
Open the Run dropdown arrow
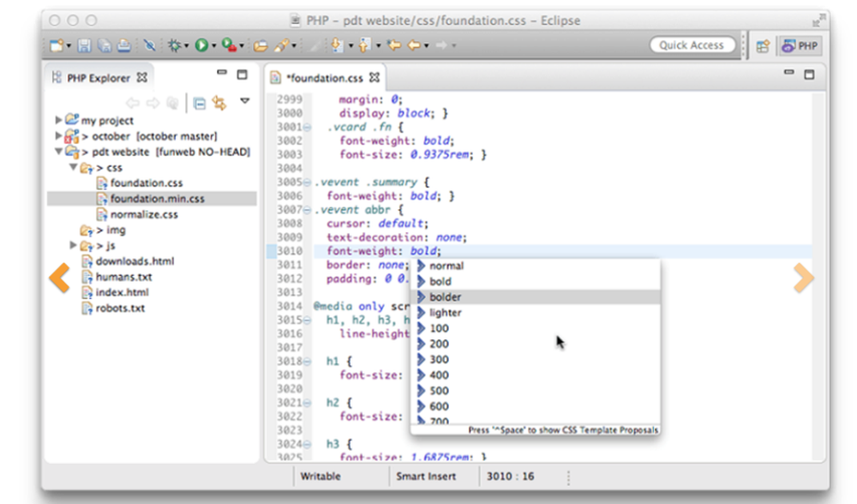[213, 46]
